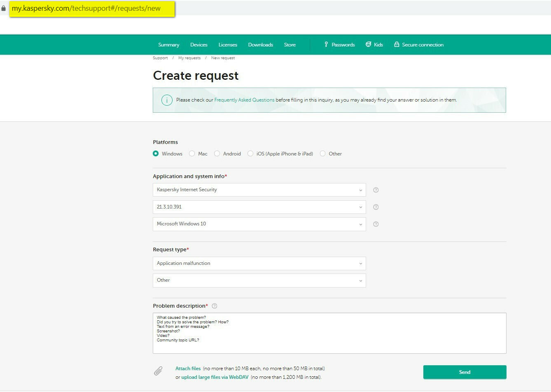Open the Kaspersky Internet Security application dropdown
Viewport: 551px width, 392px height.
click(259, 190)
